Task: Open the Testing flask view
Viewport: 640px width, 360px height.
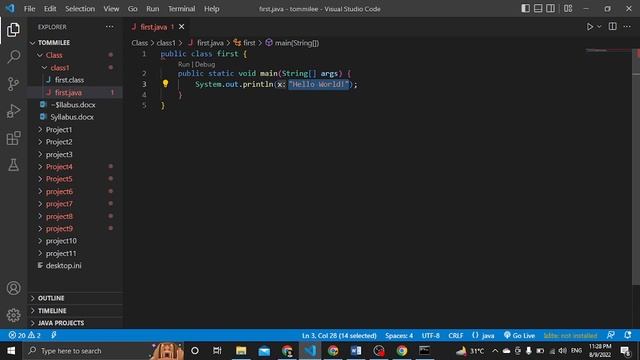Action: (13, 165)
